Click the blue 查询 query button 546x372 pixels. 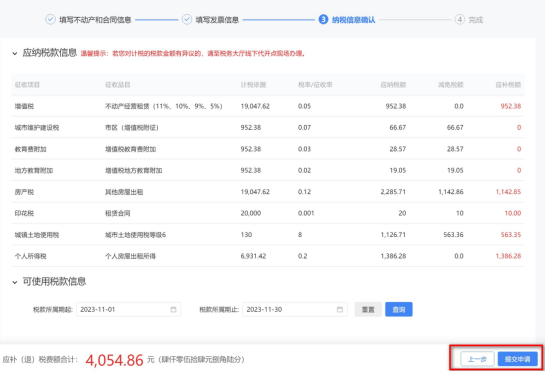[x=399, y=310]
